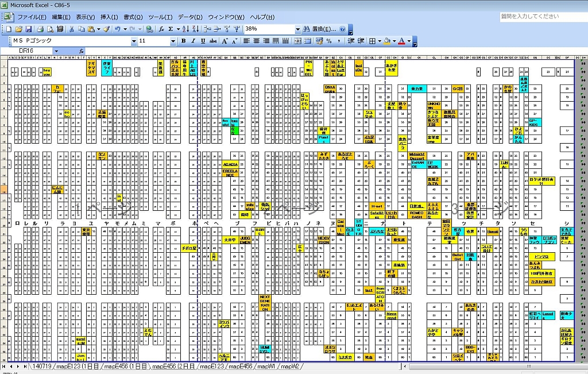Open Name Box dropdown arrow
This screenshot has width=588, height=374.
pos(56,51)
